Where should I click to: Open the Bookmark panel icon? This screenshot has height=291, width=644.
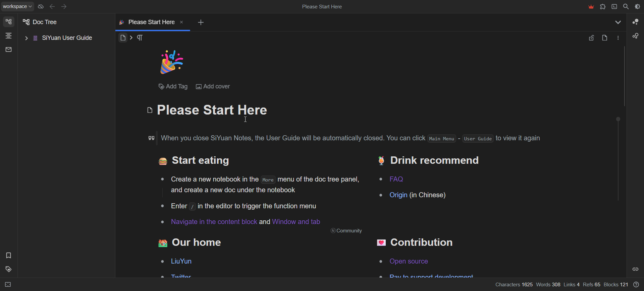8,256
